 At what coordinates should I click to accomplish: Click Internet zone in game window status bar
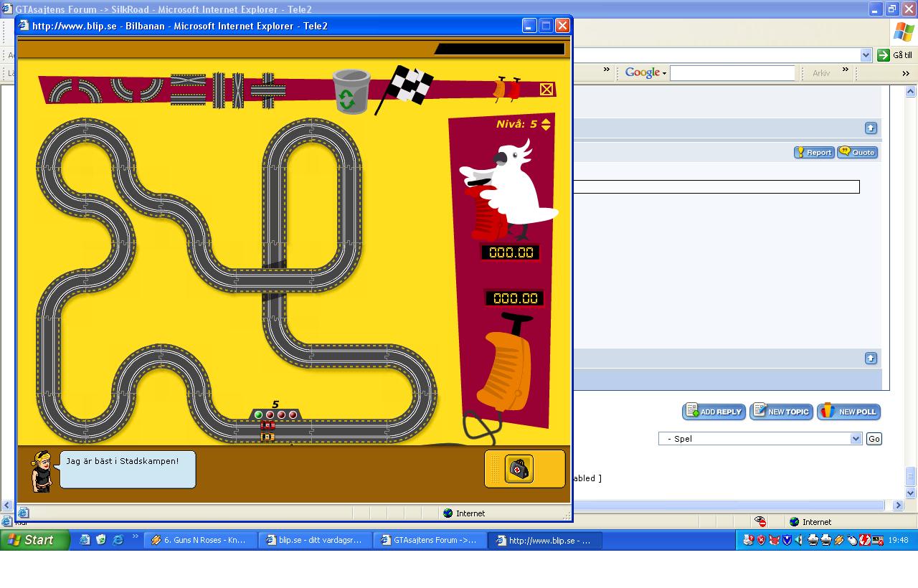pyautogui.click(x=463, y=513)
